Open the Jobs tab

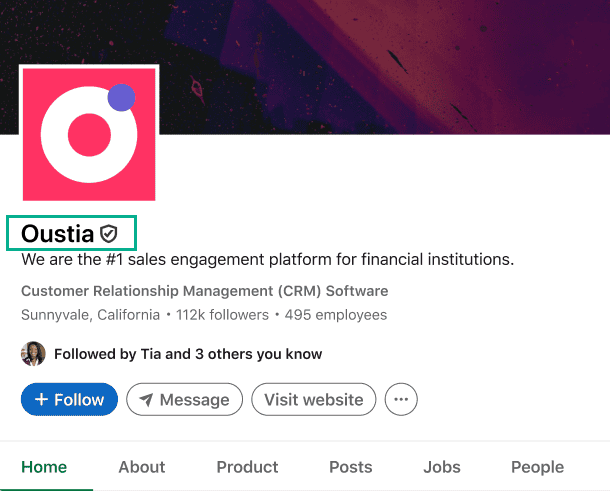click(x=442, y=467)
